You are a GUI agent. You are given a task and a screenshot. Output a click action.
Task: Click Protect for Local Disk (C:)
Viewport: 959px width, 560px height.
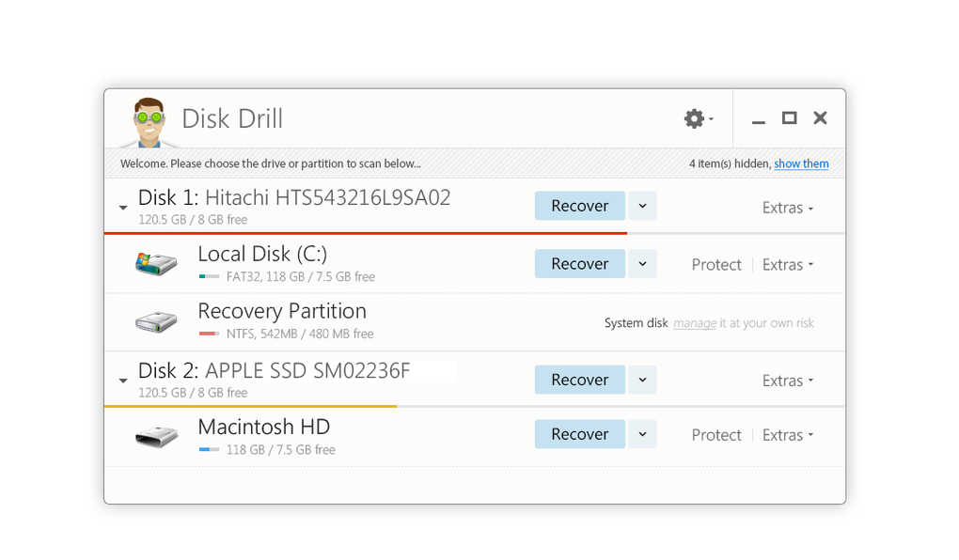tap(716, 265)
